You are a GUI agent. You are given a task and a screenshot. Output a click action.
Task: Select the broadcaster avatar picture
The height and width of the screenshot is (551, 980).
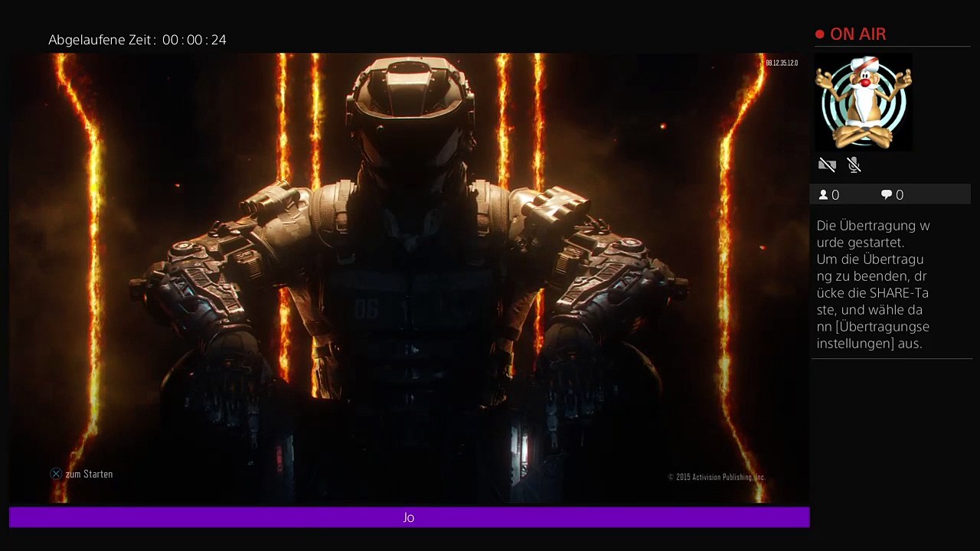[x=864, y=102]
